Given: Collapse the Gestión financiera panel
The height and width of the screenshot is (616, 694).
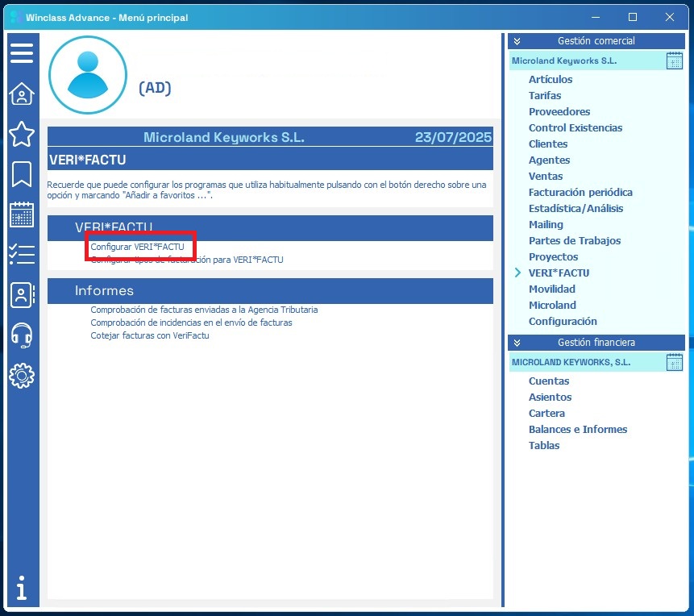Looking at the screenshot, I should [517, 343].
